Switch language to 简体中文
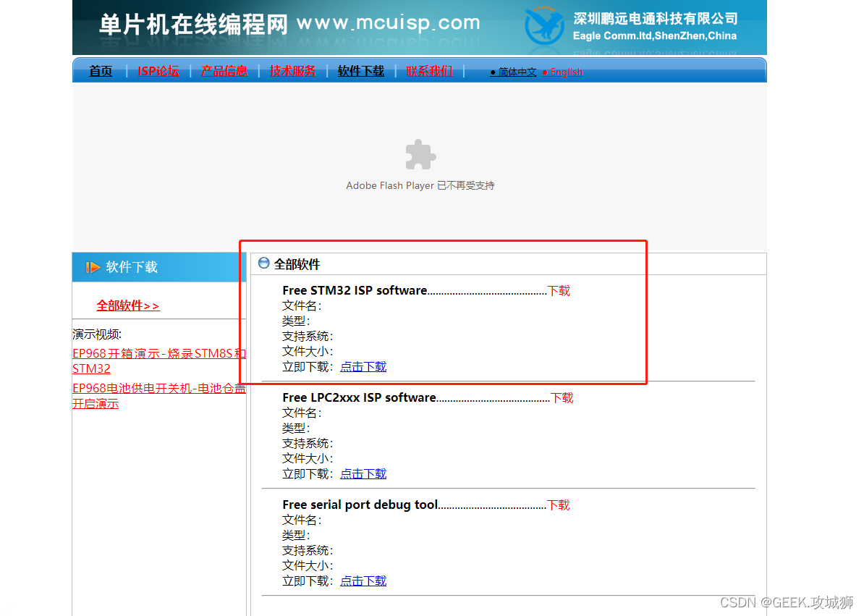This screenshot has width=864, height=616. point(513,72)
